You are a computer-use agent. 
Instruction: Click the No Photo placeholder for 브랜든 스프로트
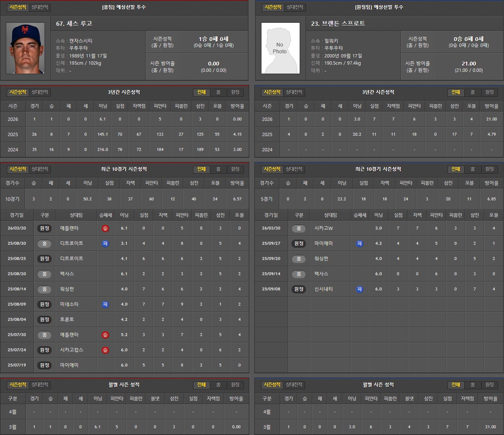coord(280,48)
